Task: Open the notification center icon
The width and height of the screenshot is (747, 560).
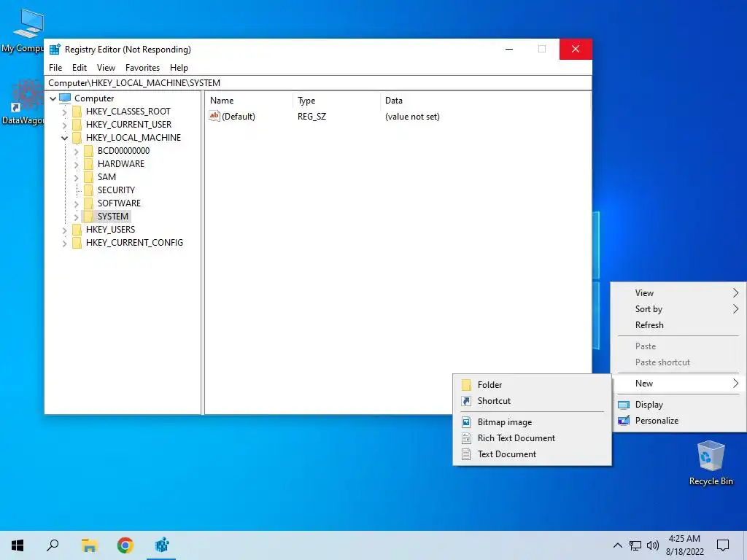Action: coord(723,545)
